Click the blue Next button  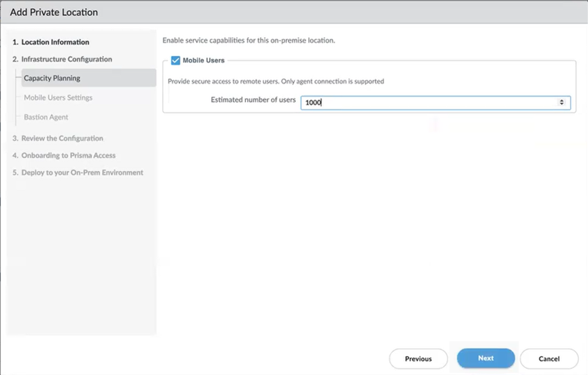(x=485, y=358)
